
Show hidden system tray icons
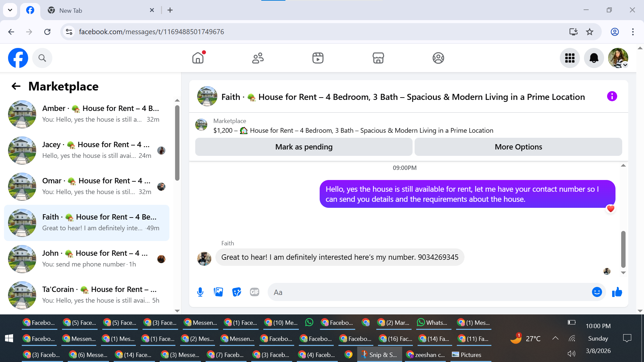coord(555,338)
